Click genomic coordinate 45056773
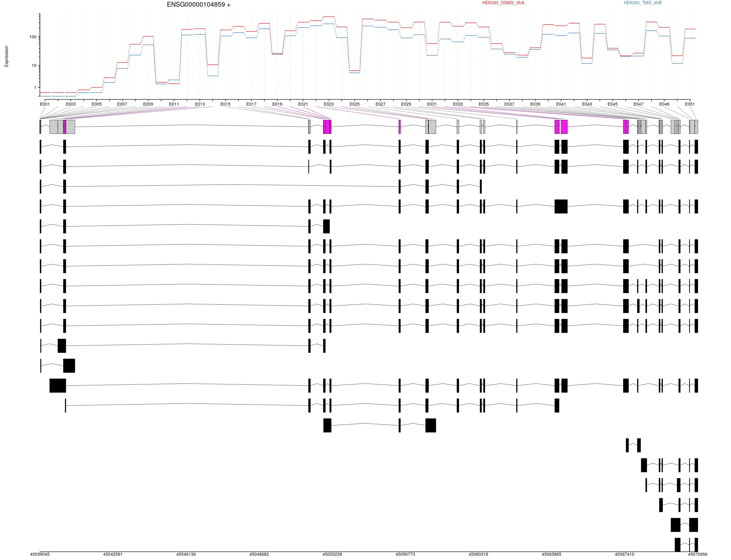The image size is (731, 560). point(405,554)
